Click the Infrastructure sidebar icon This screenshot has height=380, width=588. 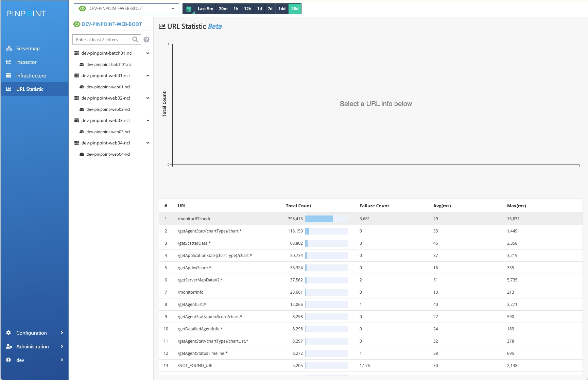[9, 75]
